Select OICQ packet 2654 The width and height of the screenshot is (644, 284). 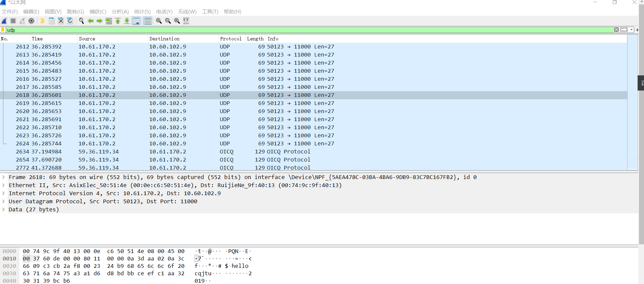tap(313, 160)
